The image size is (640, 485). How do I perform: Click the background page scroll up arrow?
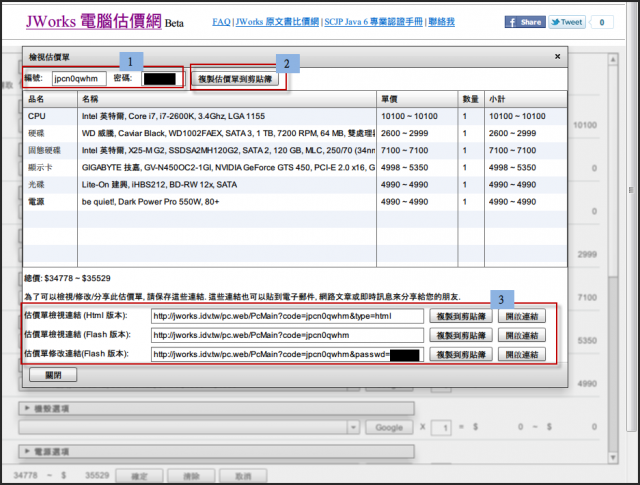click(613, 60)
